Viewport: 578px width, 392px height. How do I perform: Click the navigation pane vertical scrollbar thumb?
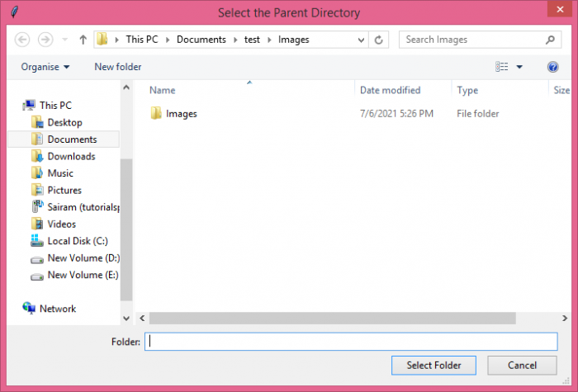pos(126,230)
